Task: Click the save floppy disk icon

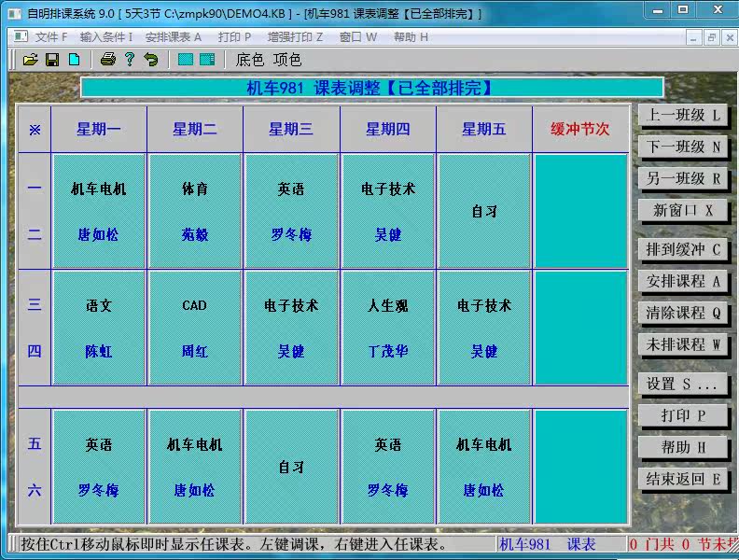Action: tap(52, 60)
